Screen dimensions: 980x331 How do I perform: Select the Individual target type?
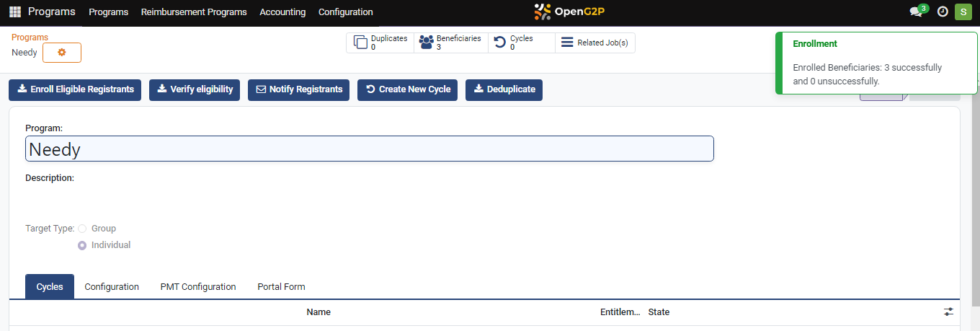pos(82,245)
